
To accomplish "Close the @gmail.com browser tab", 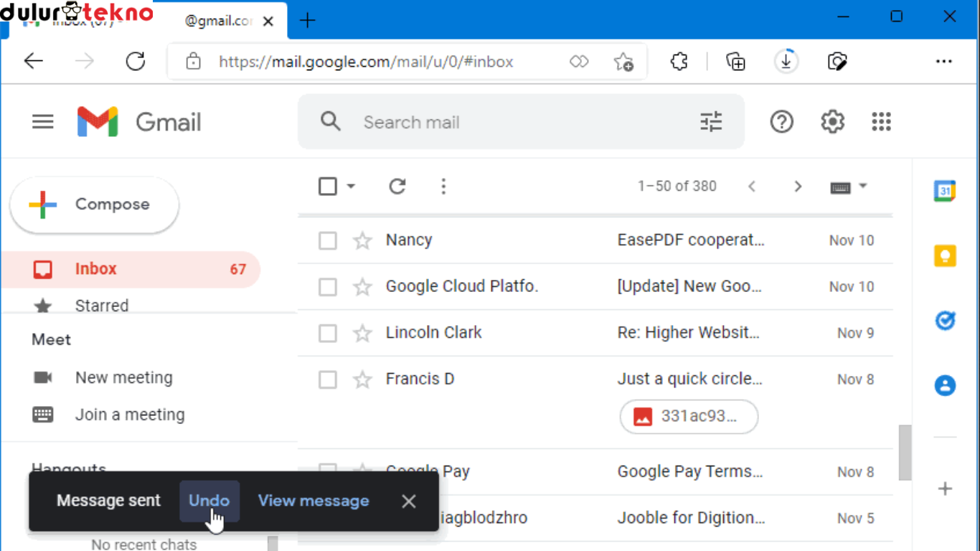I will (x=268, y=22).
